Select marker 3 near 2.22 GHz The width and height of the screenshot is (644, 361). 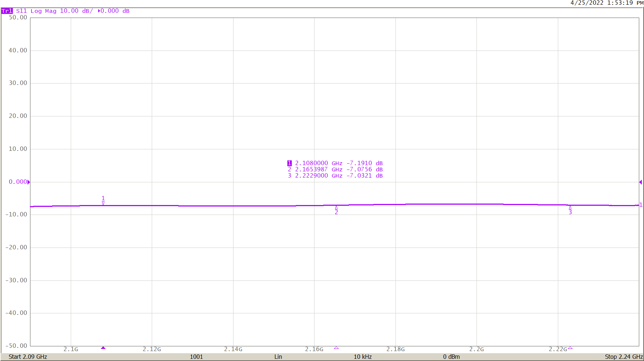pyautogui.click(x=570, y=209)
